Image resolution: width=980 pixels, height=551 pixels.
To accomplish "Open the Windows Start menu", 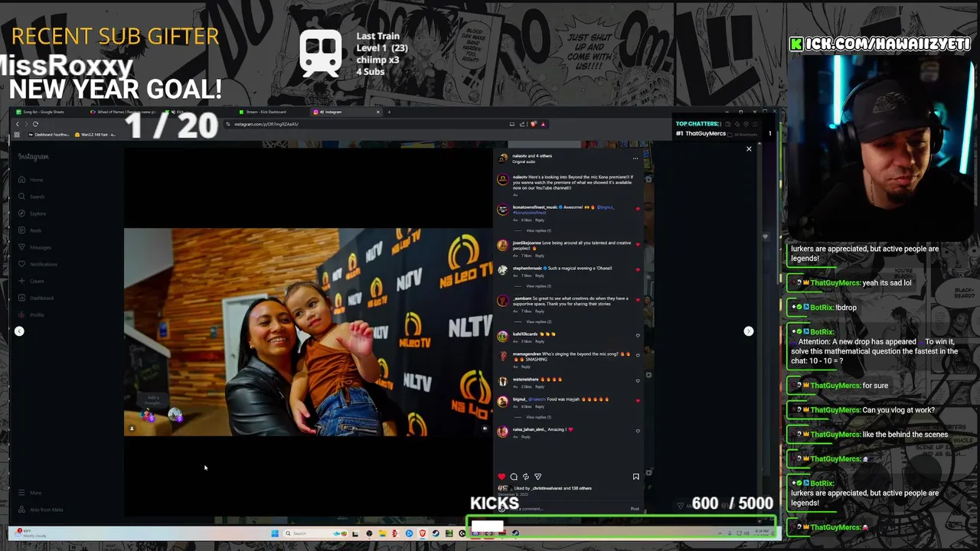I will point(275,533).
